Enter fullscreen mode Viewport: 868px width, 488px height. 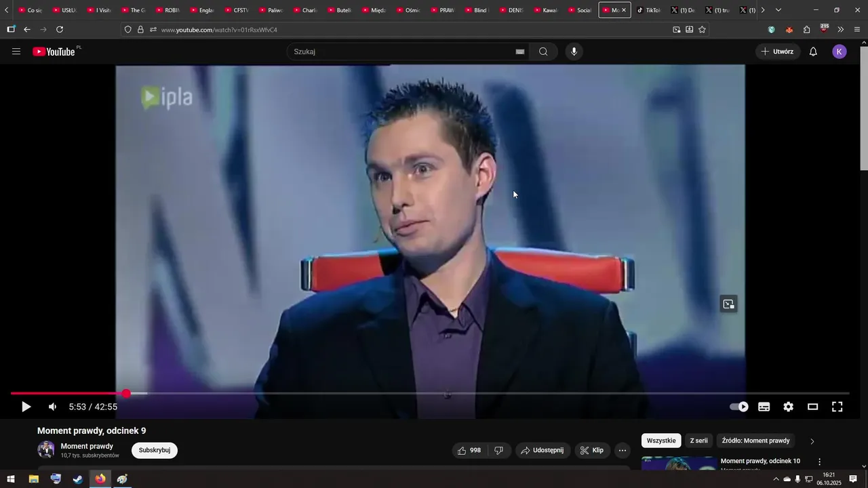point(837,407)
